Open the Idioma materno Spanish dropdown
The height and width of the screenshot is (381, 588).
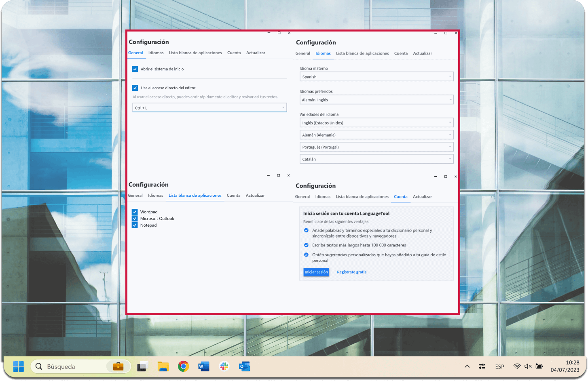pos(376,77)
